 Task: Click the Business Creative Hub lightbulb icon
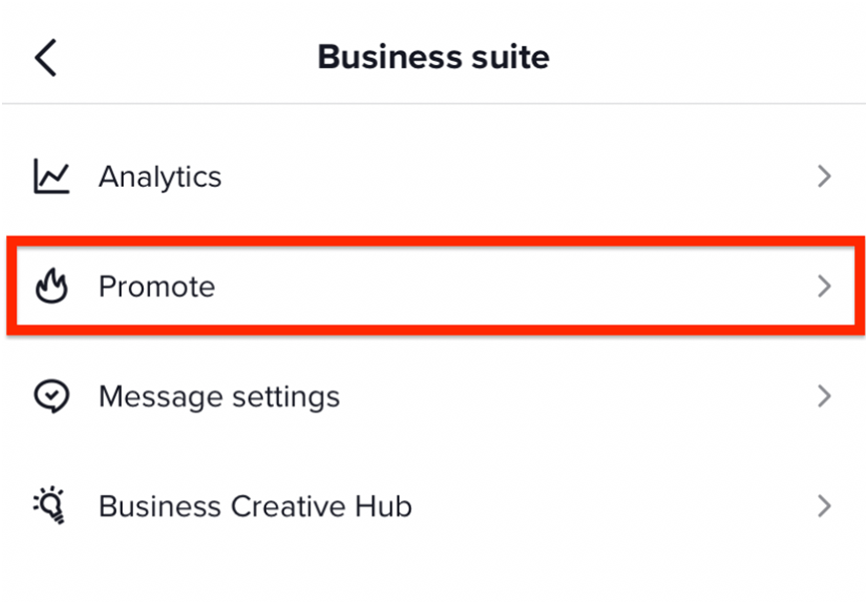(x=51, y=506)
